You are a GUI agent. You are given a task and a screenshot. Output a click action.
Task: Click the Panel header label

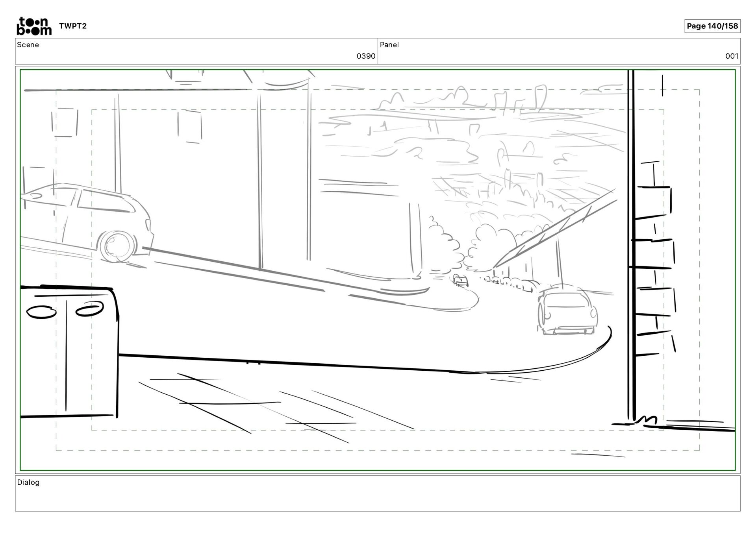point(389,45)
